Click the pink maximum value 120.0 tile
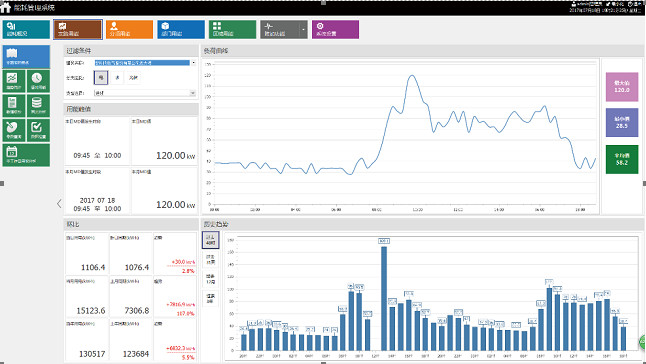 click(x=622, y=87)
